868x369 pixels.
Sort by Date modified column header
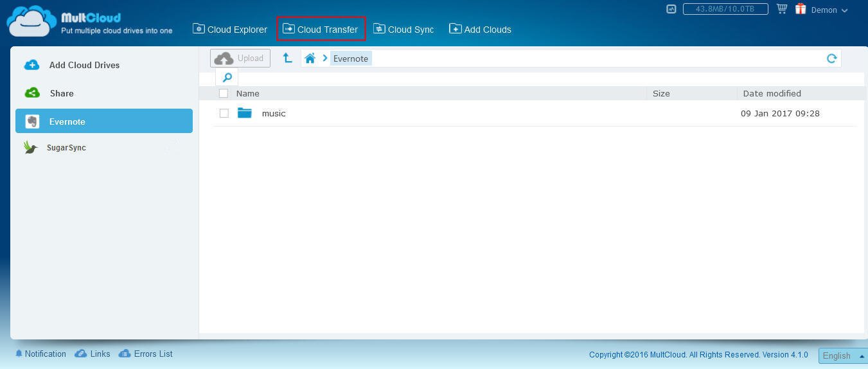tap(772, 93)
